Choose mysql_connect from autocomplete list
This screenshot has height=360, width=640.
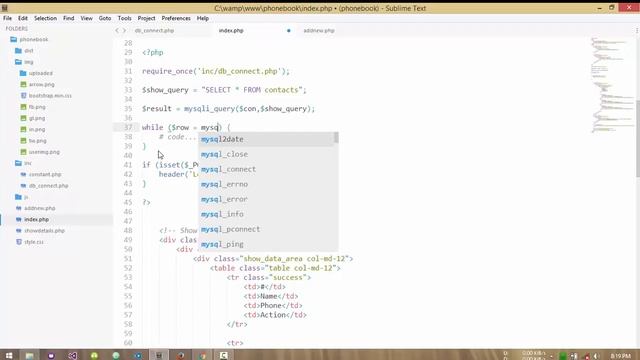[x=268, y=169]
